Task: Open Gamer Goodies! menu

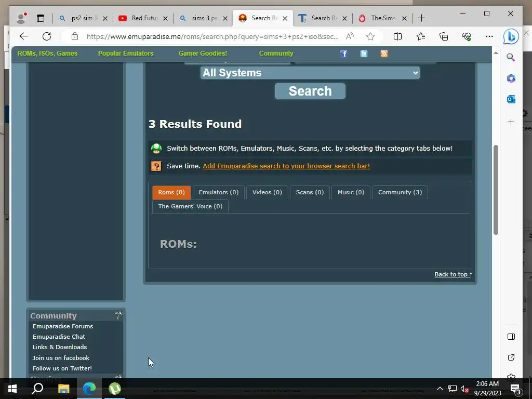Action: coord(203,54)
